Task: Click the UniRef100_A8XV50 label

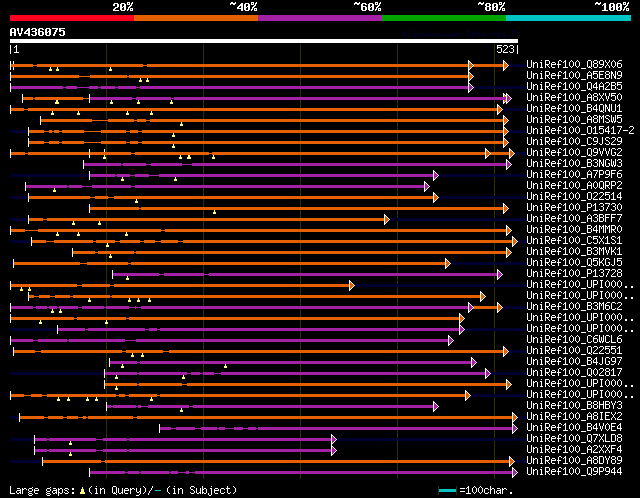Action: [x=574, y=98]
